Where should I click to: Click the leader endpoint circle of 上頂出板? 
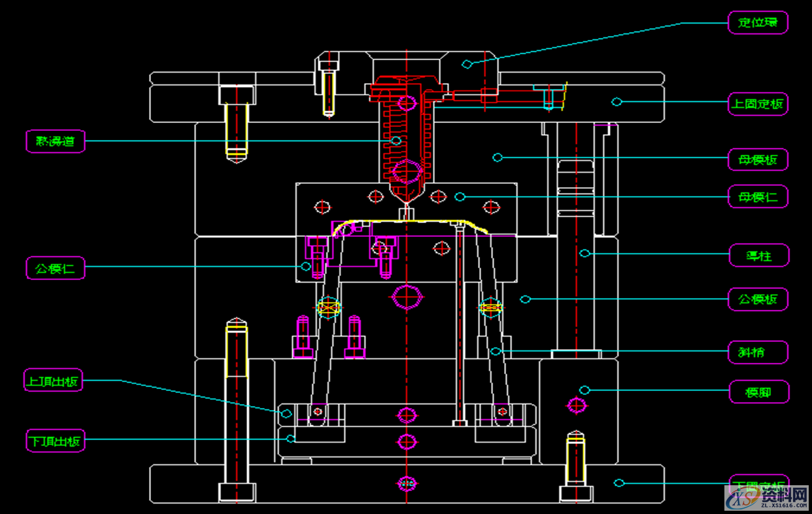(286, 413)
